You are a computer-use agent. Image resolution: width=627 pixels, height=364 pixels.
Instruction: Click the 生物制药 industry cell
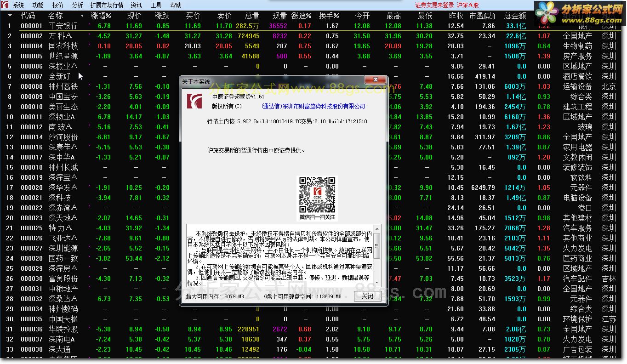(578, 46)
